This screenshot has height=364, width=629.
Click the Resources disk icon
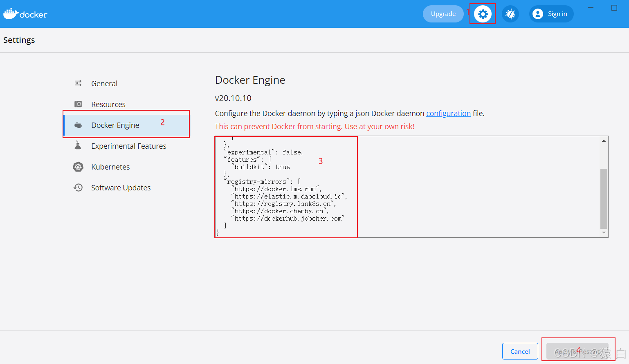[x=78, y=104]
